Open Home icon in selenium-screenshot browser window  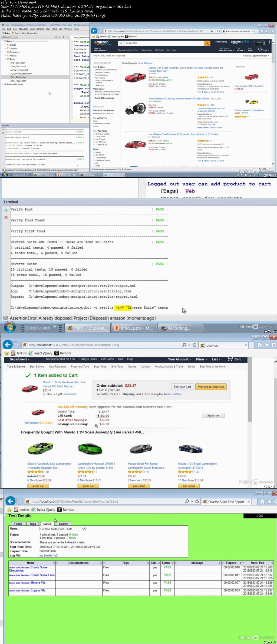click(x=259, y=345)
